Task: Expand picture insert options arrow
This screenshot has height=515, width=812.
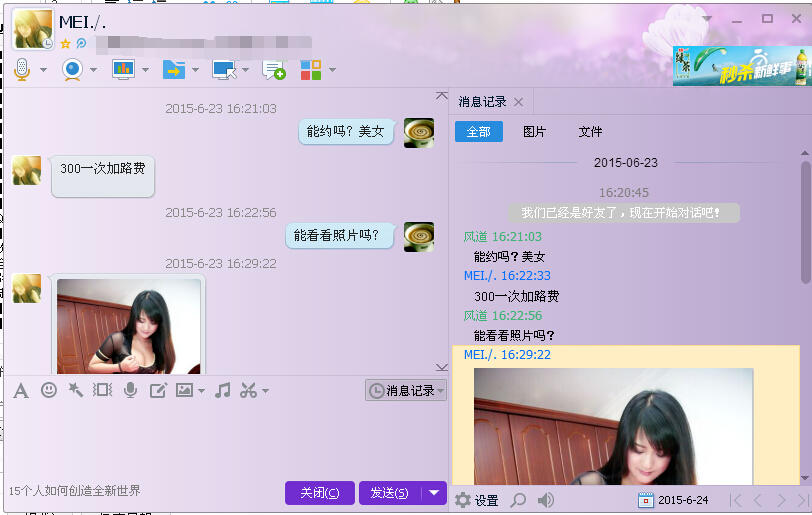Action: pos(201,391)
